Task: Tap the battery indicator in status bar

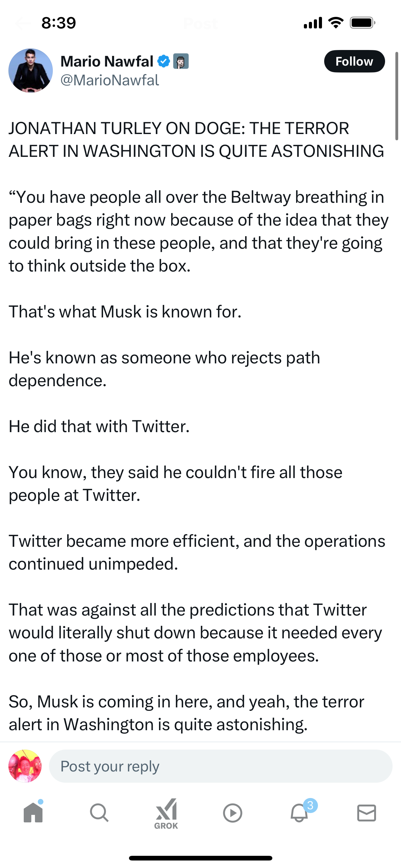Action: (x=363, y=23)
